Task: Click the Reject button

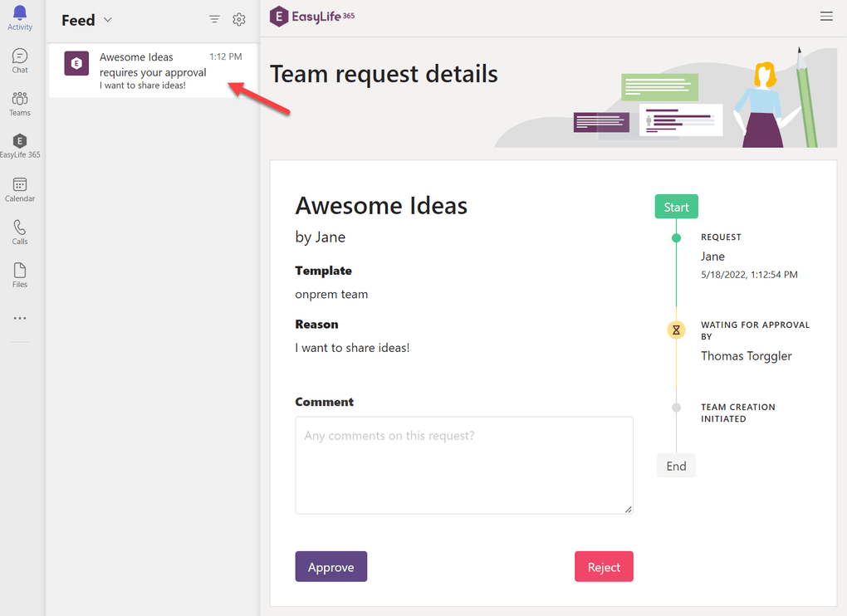Action: [604, 567]
